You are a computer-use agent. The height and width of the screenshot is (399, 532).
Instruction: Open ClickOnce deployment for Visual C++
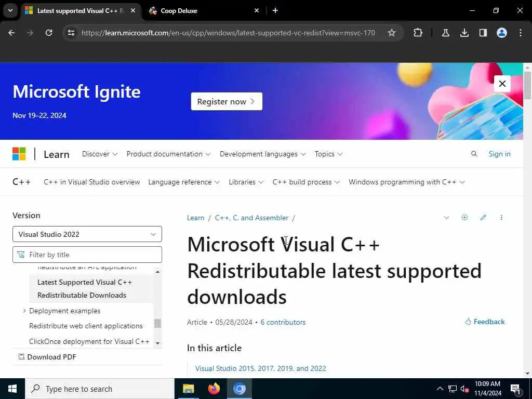(x=89, y=341)
